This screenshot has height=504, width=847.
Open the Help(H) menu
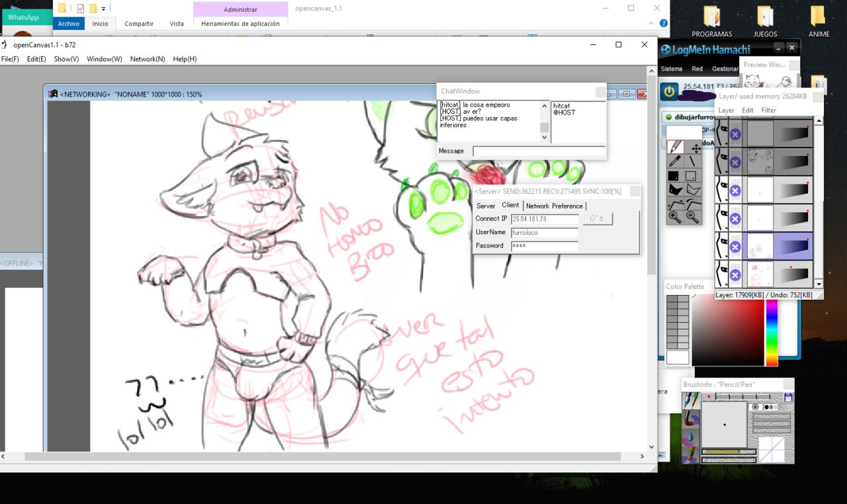point(185,59)
